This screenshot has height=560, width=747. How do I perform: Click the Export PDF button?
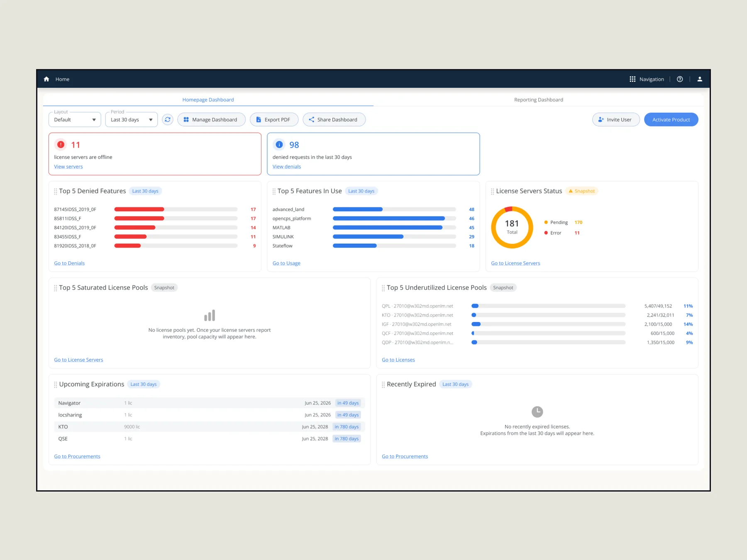click(274, 119)
